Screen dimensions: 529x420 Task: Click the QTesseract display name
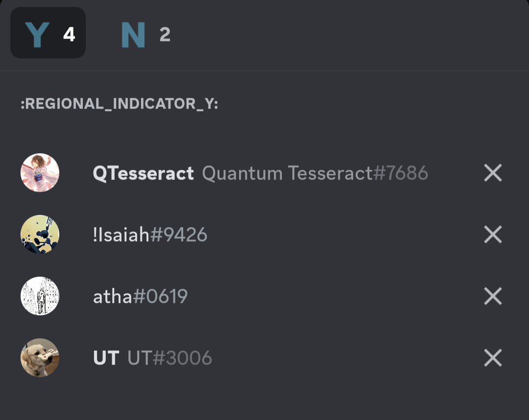[x=143, y=173]
